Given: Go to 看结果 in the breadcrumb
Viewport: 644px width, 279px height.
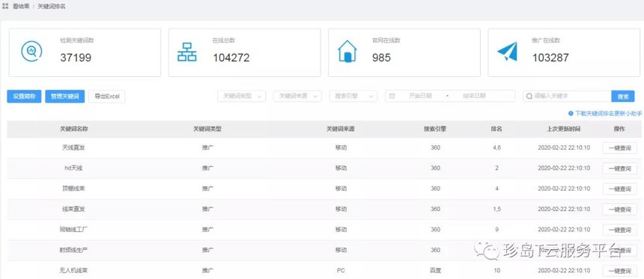Looking at the screenshot, I should tap(21, 7).
